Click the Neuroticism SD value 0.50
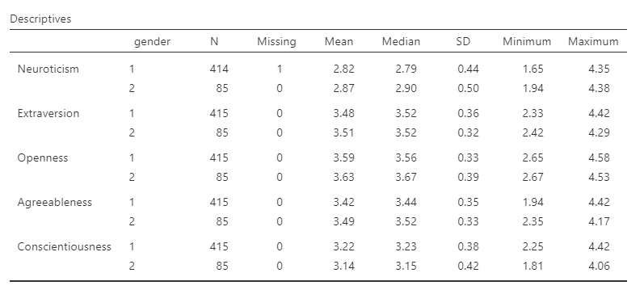This screenshot has height=294, width=644. click(x=468, y=88)
